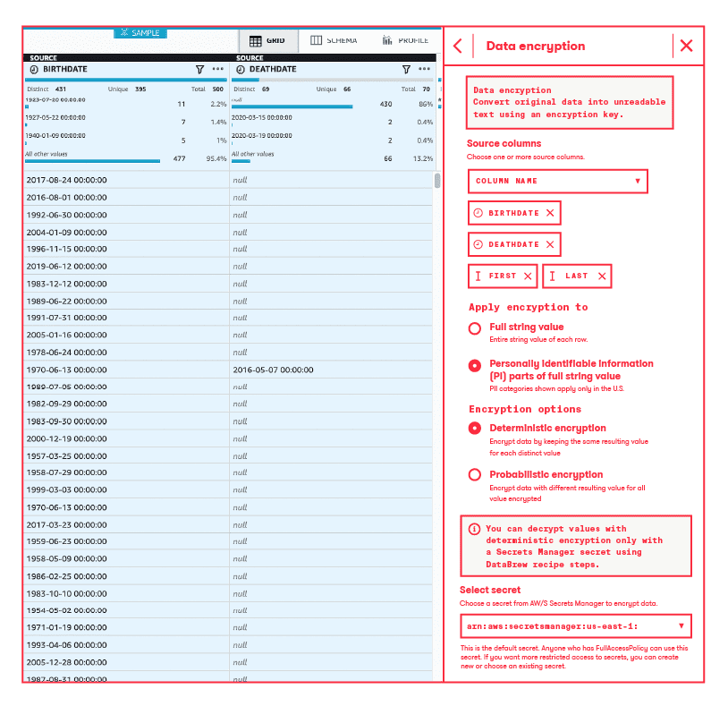Open BIRTHDATE column more options menu
This screenshot has height=706, width=728.
click(217, 69)
